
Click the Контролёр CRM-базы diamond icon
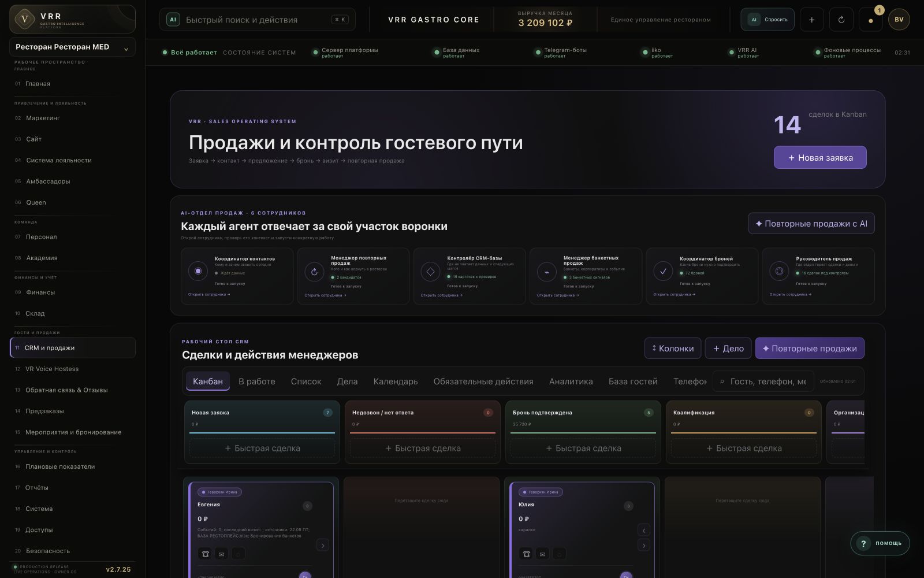[x=430, y=272]
